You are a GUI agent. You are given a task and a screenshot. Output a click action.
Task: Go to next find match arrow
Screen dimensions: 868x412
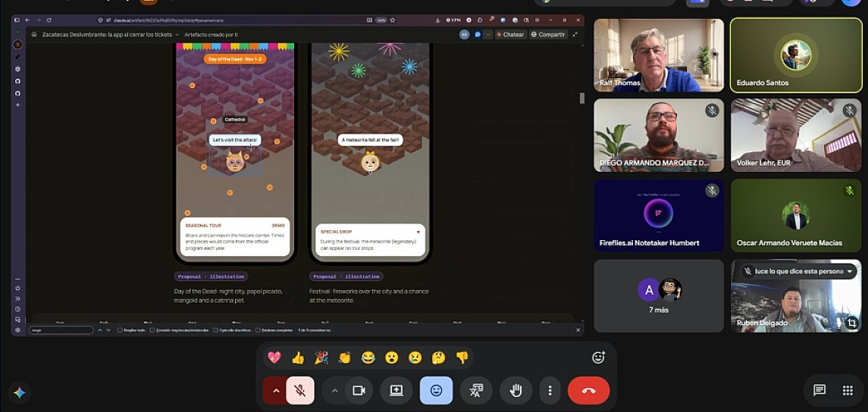click(x=108, y=330)
